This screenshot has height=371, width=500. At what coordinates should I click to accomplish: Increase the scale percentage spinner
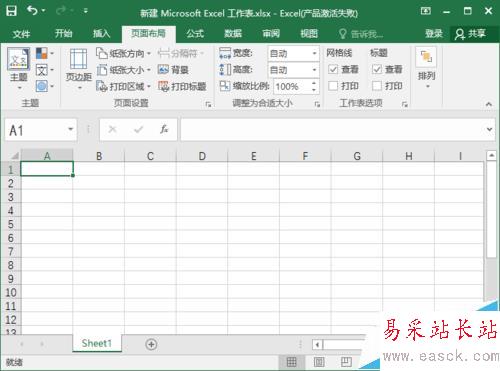pyautogui.click(x=314, y=82)
